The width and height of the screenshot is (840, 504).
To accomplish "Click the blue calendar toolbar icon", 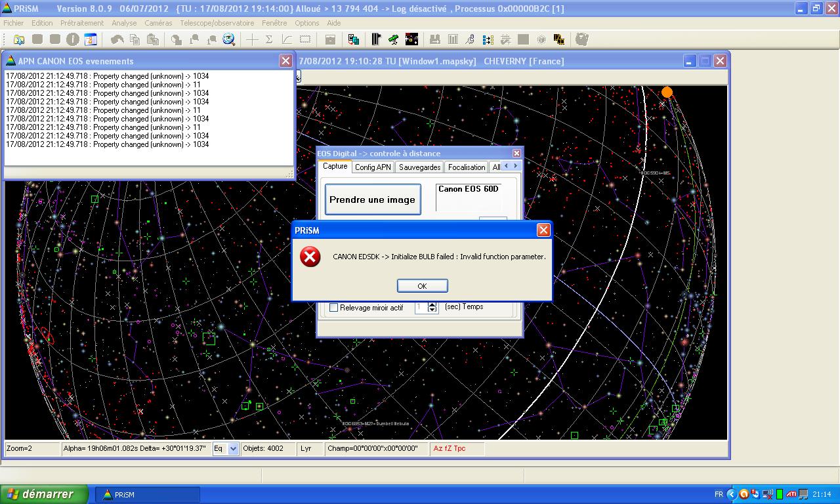I will pyautogui.click(x=91, y=39).
